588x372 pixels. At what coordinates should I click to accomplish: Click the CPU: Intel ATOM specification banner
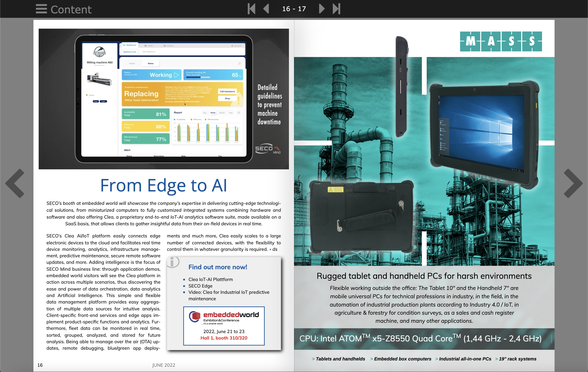coord(424,339)
